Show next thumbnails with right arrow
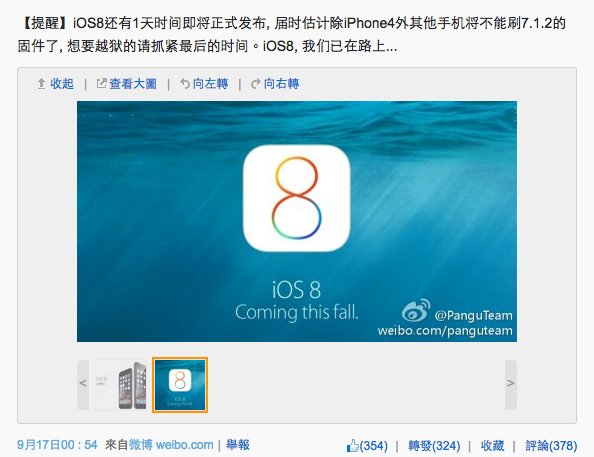This screenshot has height=457, width=594. click(511, 385)
